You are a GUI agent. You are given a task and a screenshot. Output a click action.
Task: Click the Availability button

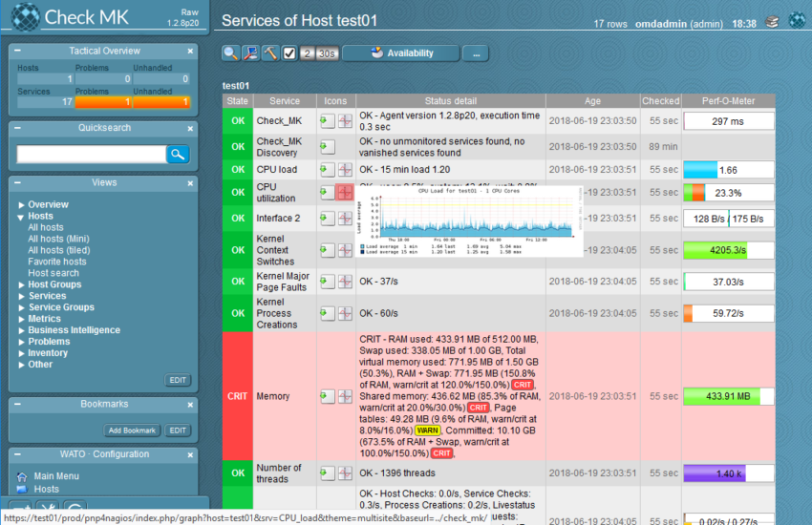pos(401,53)
